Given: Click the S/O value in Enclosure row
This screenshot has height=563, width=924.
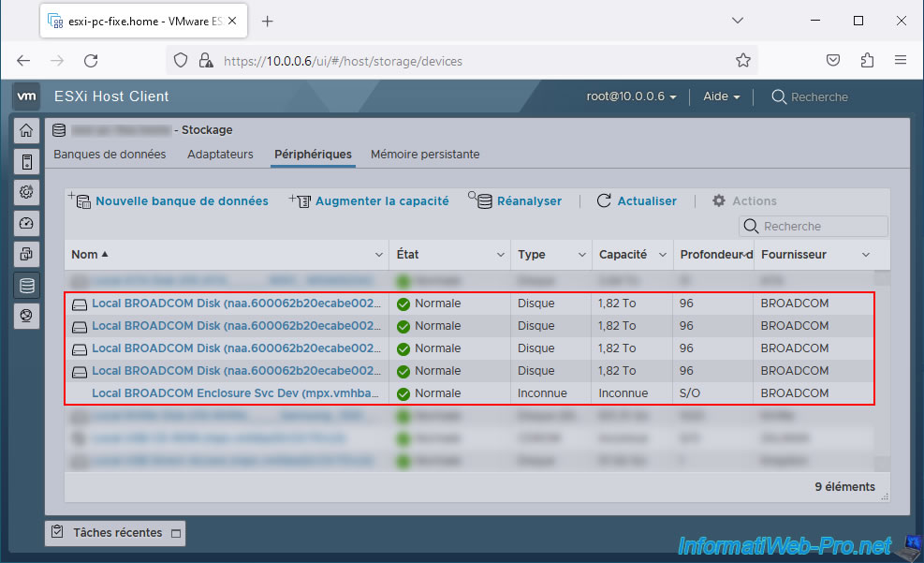Looking at the screenshot, I should tap(689, 393).
